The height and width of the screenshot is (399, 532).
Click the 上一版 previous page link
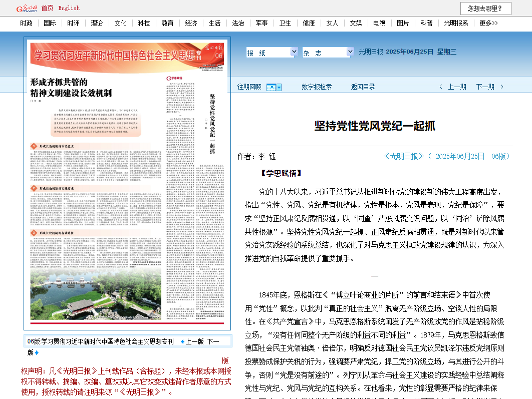tap(195, 342)
